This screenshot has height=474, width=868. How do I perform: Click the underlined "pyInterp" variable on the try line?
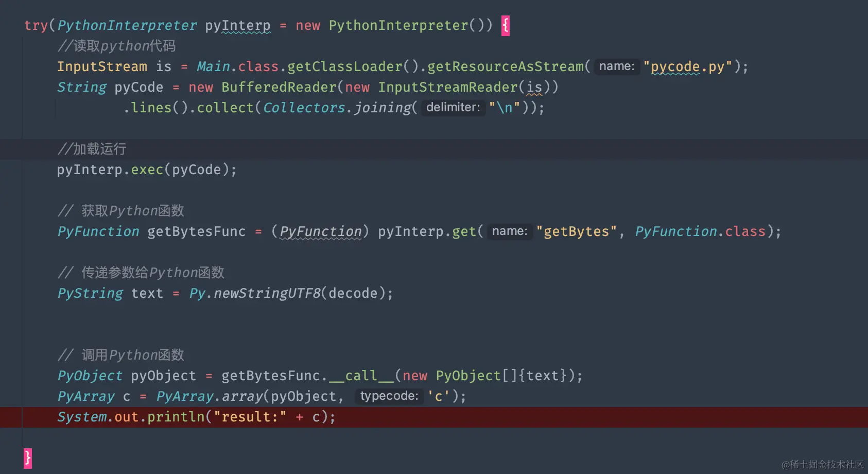pos(238,25)
